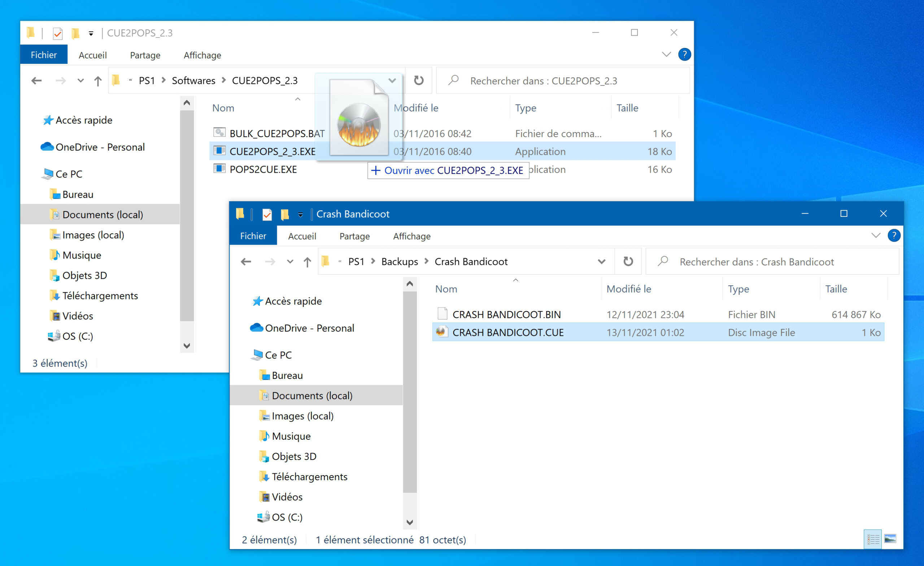Open quick access toolbar dropdown in CUE2POPS_2.3 window
This screenshot has height=566, width=924.
(x=91, y=34)
